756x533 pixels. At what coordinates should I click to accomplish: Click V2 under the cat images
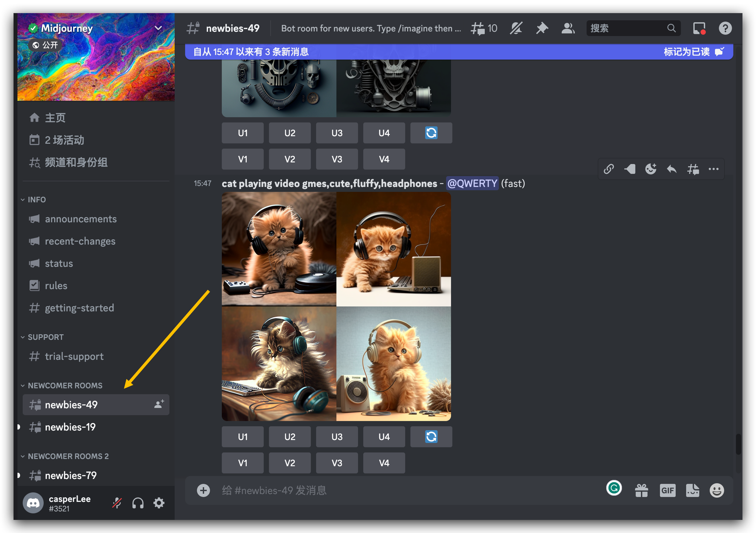(290, 463)
